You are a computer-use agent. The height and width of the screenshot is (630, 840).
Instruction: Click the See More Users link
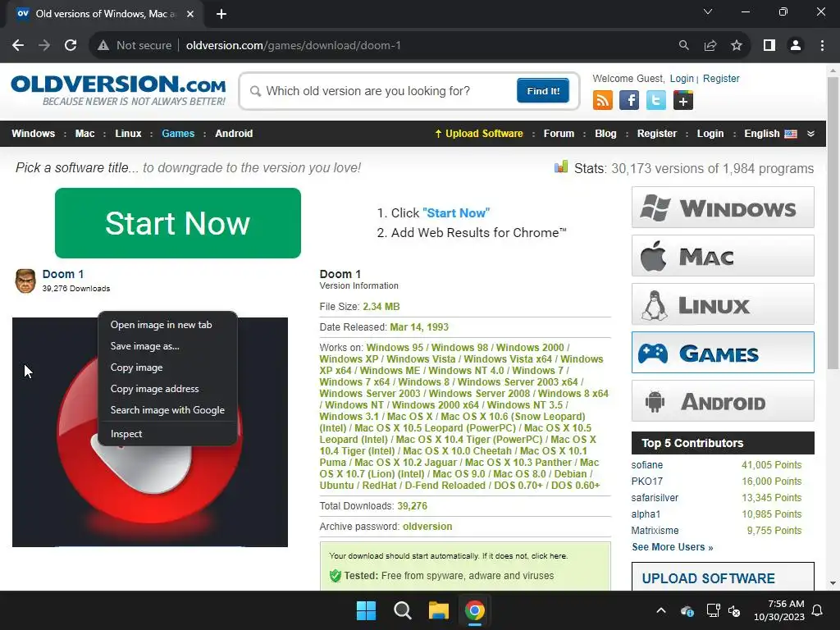(673, 547)
